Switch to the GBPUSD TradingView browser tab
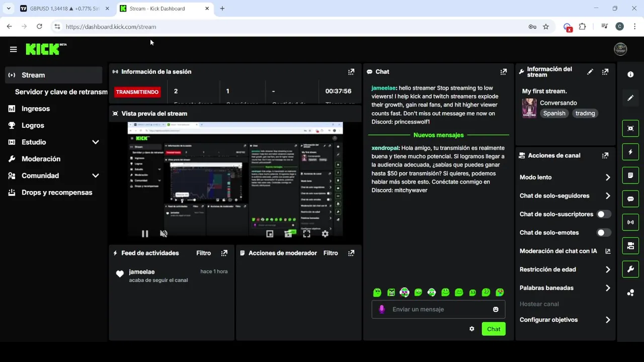Image resolution: width=644 pixels, height=362 pixels. pos(64,9)
